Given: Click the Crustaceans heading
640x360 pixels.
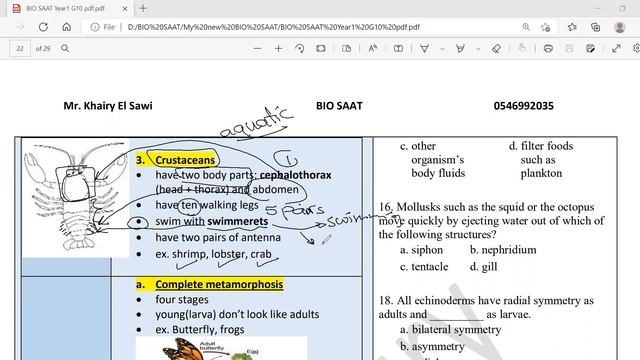Looking at the screenshot, I should coord(185,160).
